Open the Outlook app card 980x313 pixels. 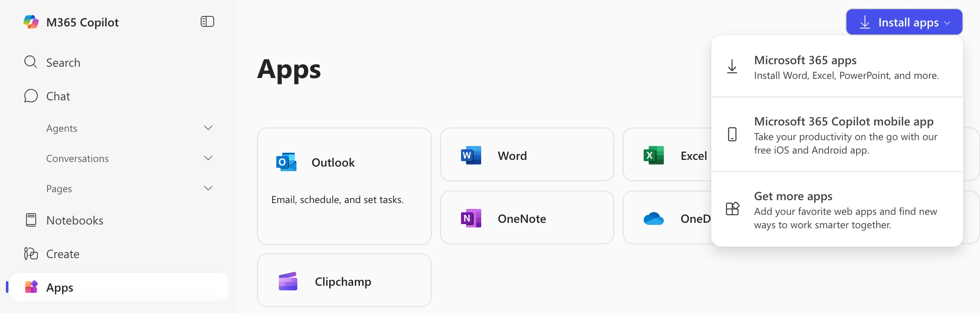pos(344,186)
